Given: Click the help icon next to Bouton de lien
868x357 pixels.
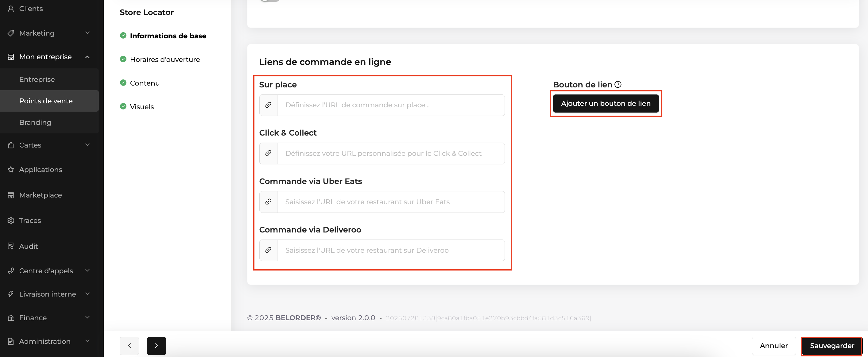Looking at the screenshot, I should pos(618,85).
